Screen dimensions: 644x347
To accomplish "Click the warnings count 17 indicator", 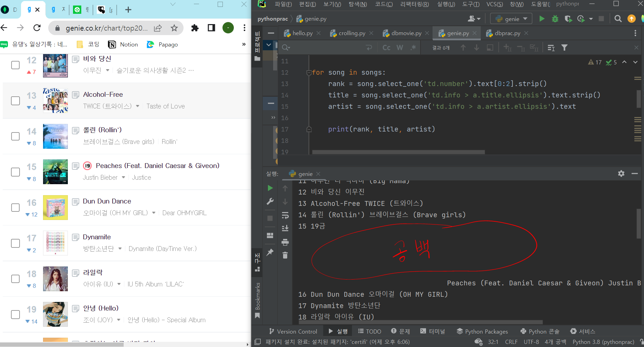I will pyautogui.click(x=595, y=62).
